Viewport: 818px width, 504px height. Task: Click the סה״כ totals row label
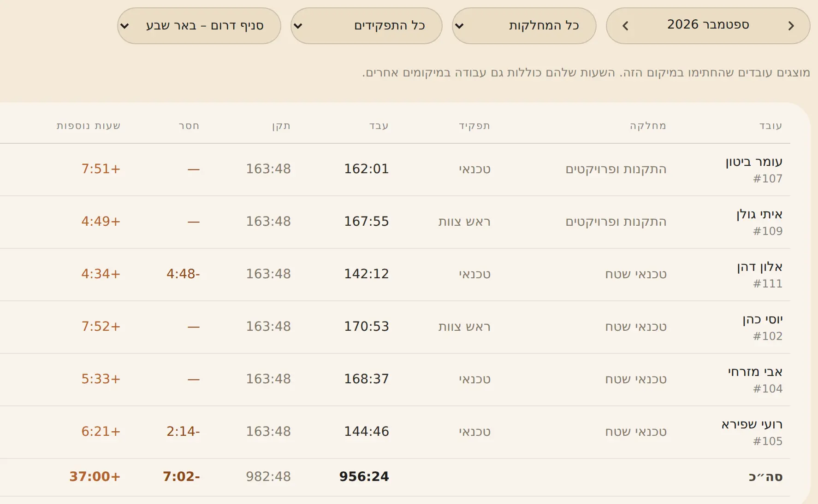(x=765, y=477)
